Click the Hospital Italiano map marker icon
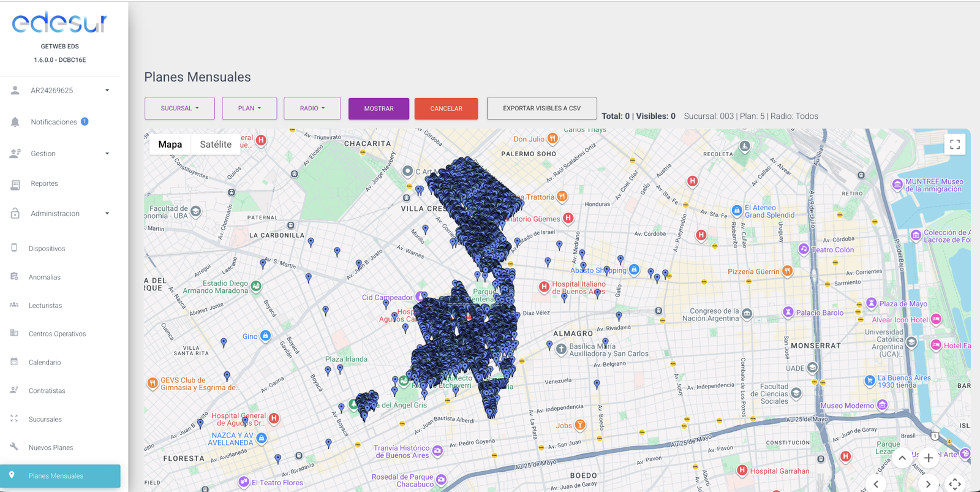This screenshot has width=980, height=492. tap(544, 287)
